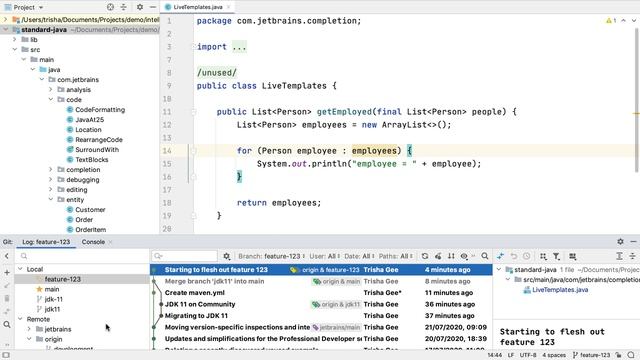Switch to Log: feature-123 tab

pyautogui.click(x=46, y=242)
